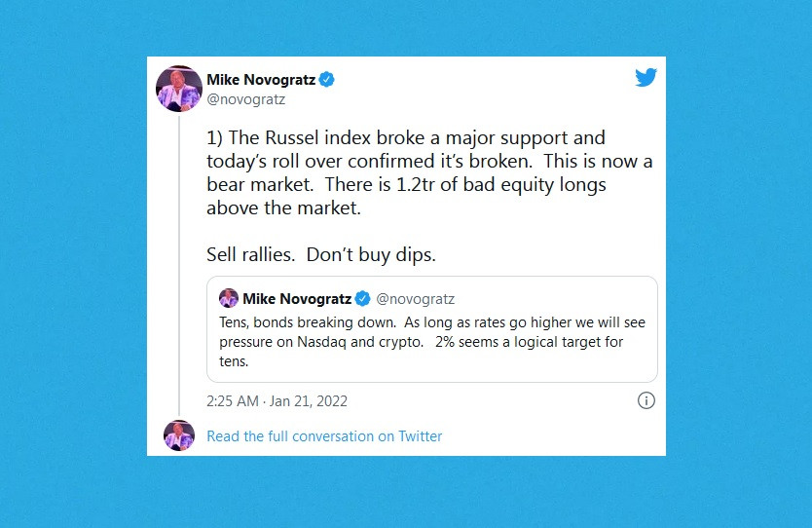Click the Nasdaq and crypto phrase in the quoted tweet

360,342
